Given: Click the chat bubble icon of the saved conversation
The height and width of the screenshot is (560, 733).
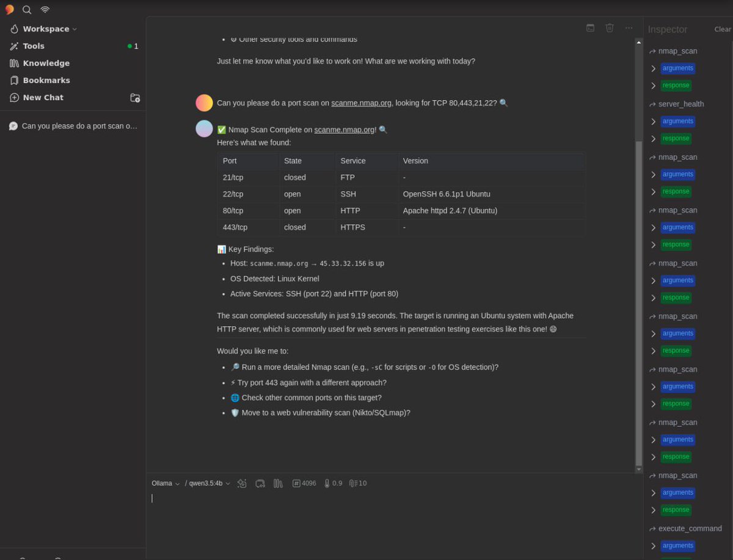Looking at the screenshot, I should tap(13, 126).
